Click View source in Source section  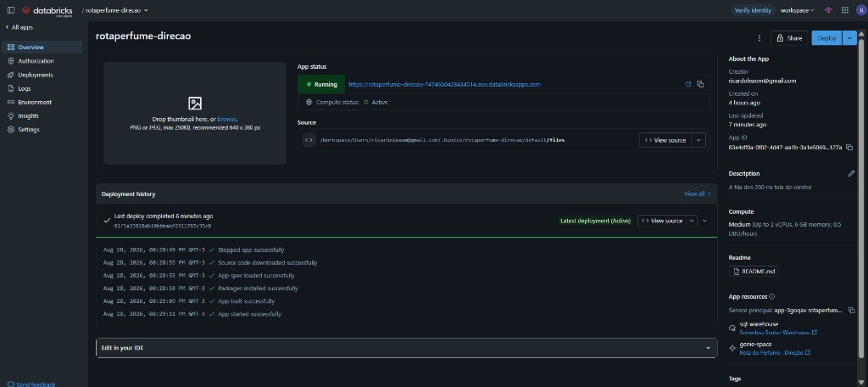tap(665, 140)
